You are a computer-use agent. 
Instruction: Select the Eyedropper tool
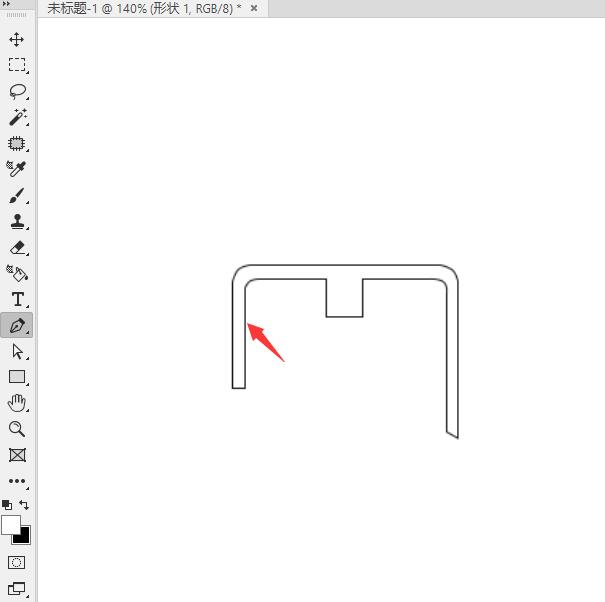pos(16,169)
